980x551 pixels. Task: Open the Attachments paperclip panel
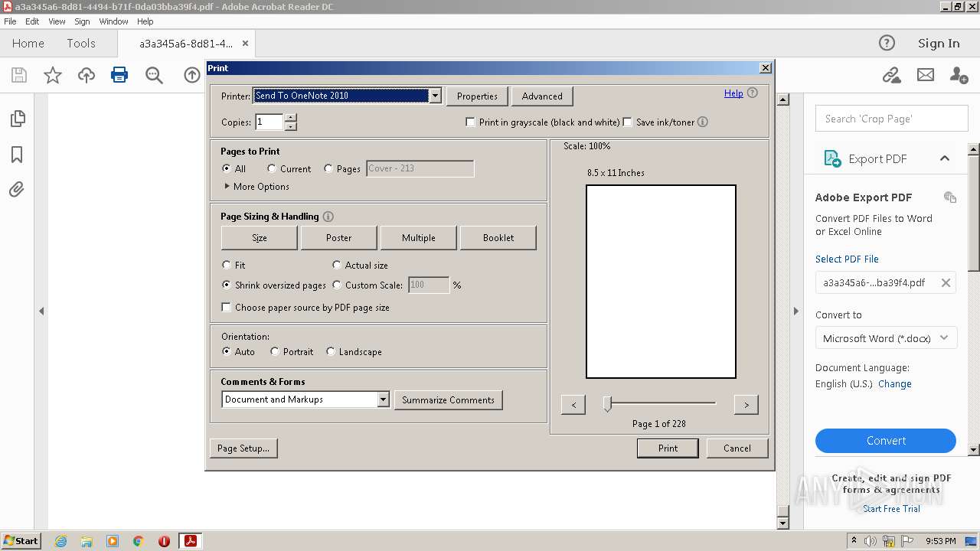(x=17, y=189)
